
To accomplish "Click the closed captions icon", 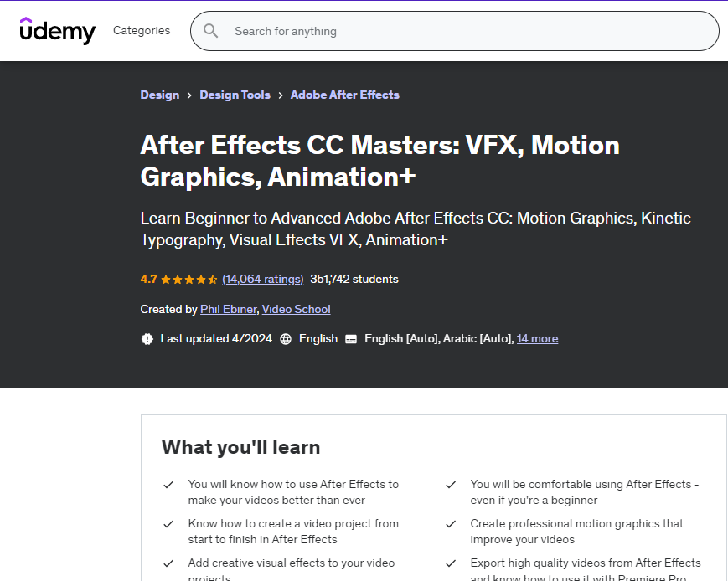I will pos(351,339).
